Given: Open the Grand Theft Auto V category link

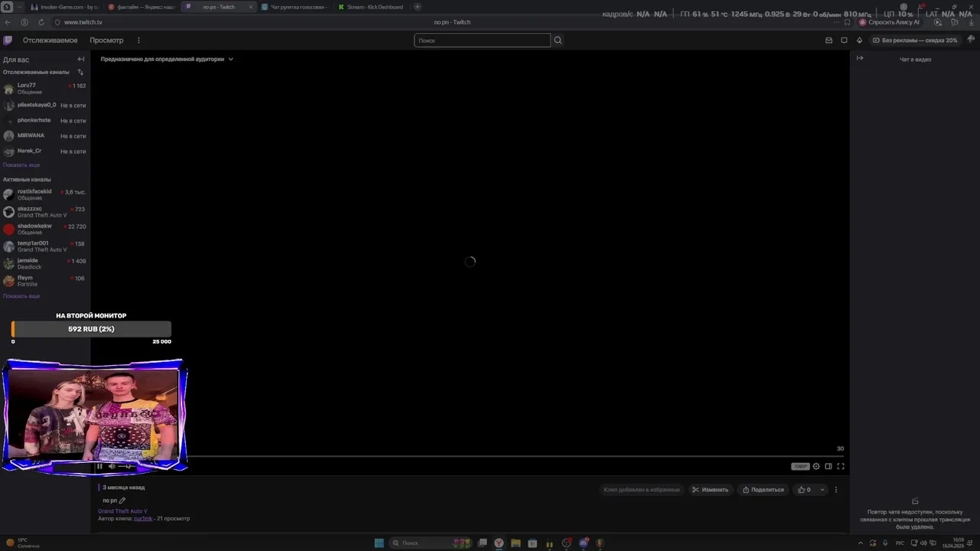Looking at the screenshot, I should [122, 511].
